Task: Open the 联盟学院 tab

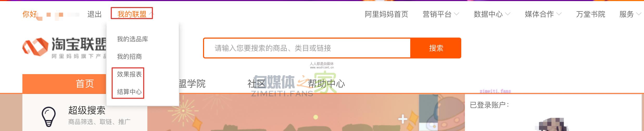Action: click(192, 84)
